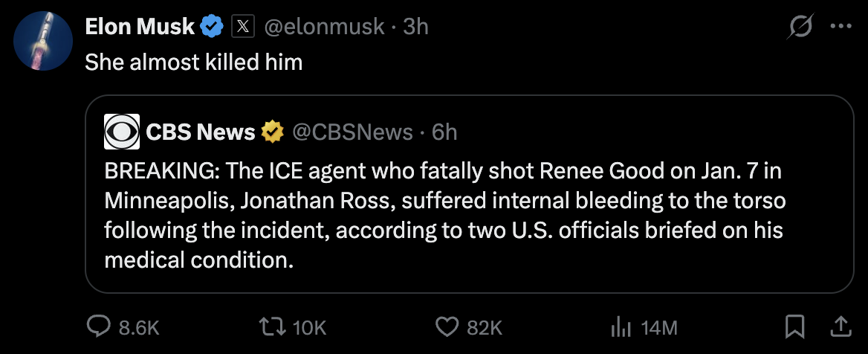Click the share upload arrow icon
The image size is (868, 354).
(841, 326)
